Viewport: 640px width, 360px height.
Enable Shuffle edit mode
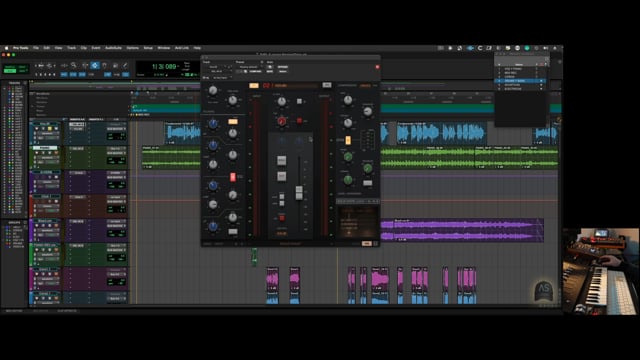pos(10,67)
